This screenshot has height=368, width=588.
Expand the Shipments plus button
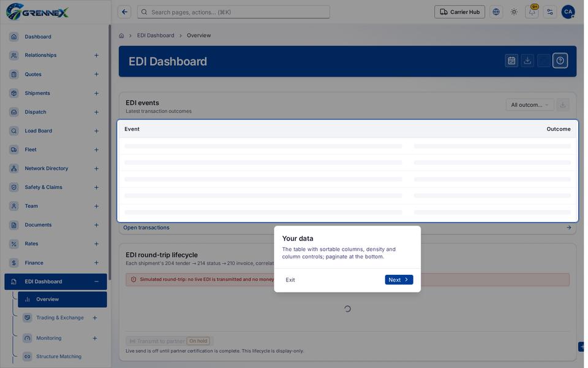[x=96, y=93]
